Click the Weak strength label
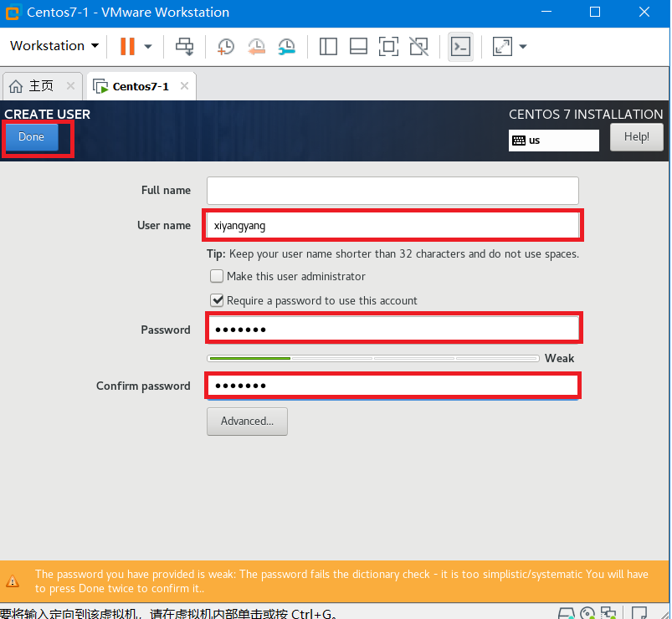The width and height of the screenshot is (672, 619). pyautogui.click(x=559, y=358)
